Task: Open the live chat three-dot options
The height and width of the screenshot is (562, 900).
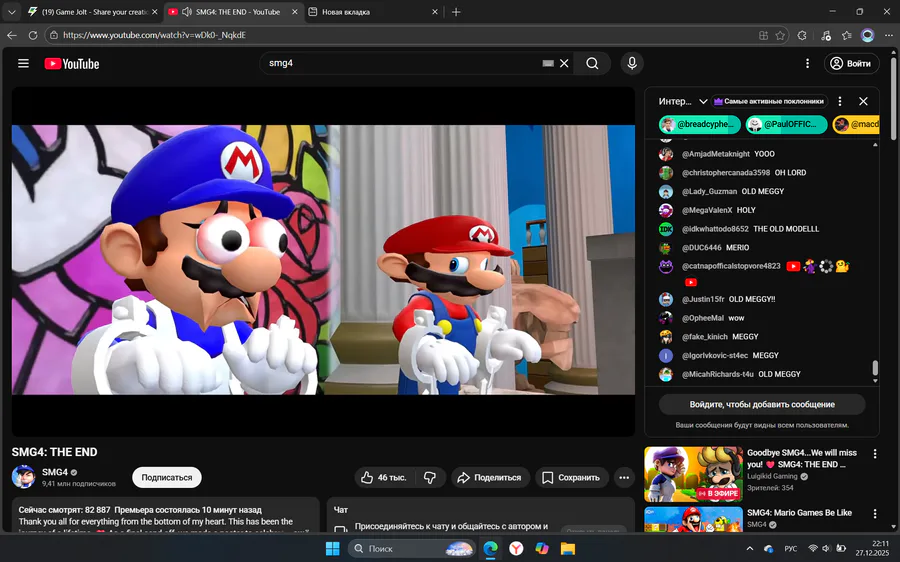Action: click(x=840, y=101)
